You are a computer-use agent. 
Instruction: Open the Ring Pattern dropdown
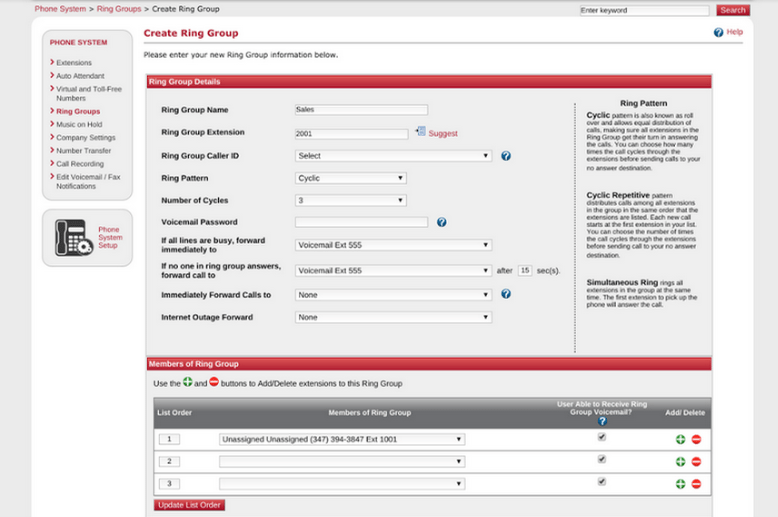[351, 178]
